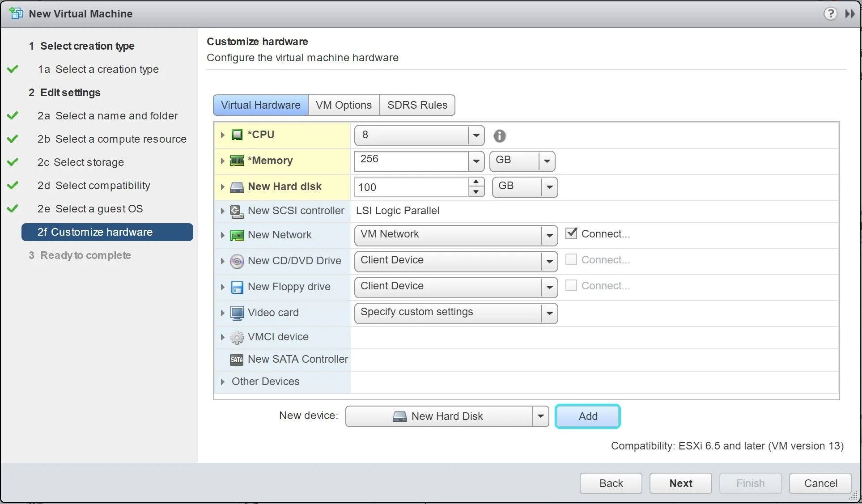
Task: Click the Add button
Action: (587, 416)
